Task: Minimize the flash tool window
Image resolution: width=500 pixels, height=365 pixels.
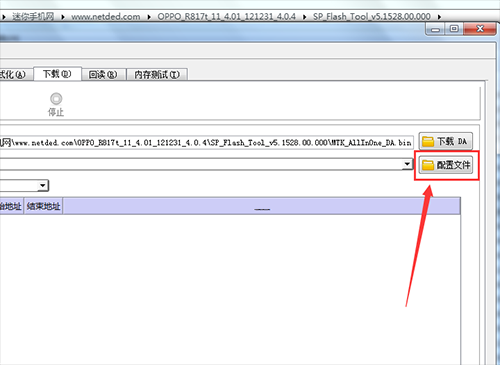Action: click(435, 29)
